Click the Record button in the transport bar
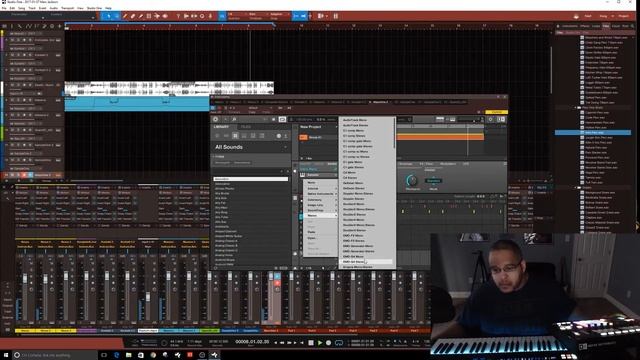640x360 pixels. (329, 343)
